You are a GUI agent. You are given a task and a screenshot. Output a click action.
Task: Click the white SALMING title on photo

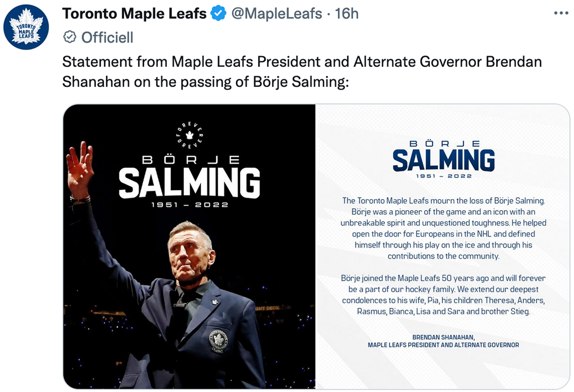click(189, 183)
